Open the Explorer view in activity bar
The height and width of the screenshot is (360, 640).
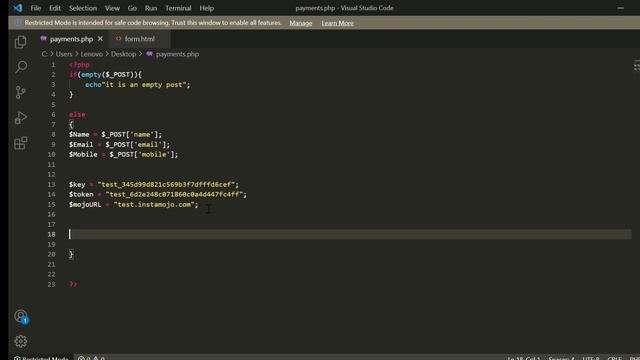click(20, 42)
